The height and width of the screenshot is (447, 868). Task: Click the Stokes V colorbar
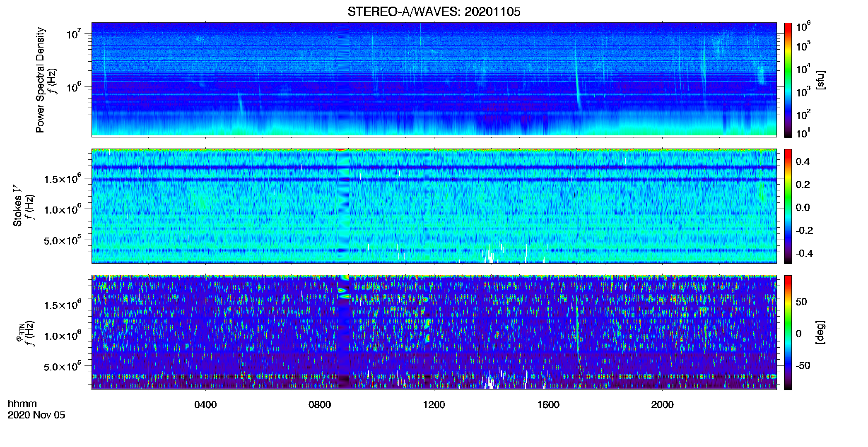(x=788, y=206)
